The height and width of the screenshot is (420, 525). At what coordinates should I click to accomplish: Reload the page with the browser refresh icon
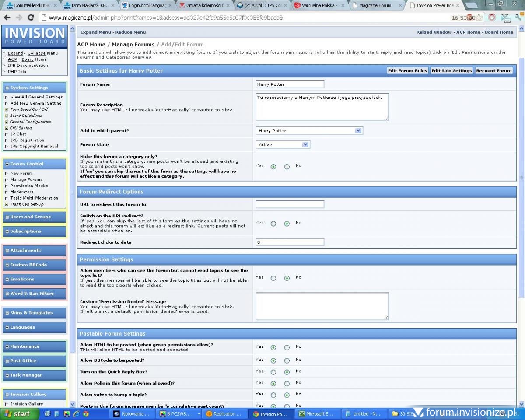pos(31,17)
